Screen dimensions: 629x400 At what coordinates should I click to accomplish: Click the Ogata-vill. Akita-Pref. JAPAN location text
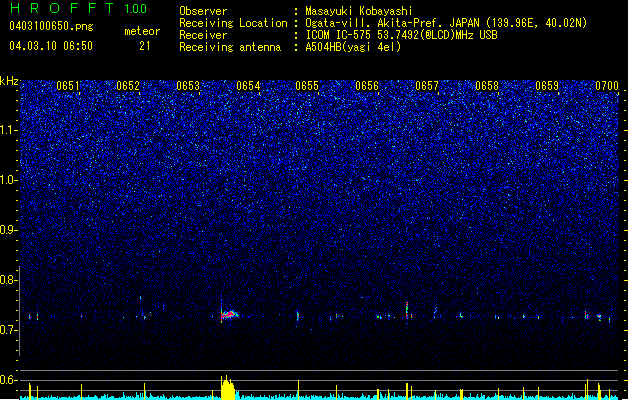click(x=446, y=23)
